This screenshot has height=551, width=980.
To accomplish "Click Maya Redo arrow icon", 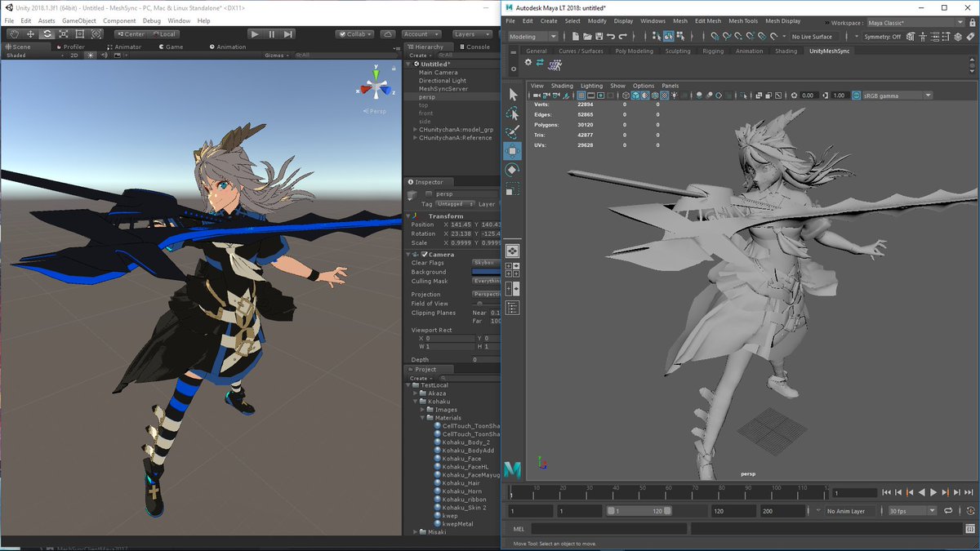I will coord(622,37).
